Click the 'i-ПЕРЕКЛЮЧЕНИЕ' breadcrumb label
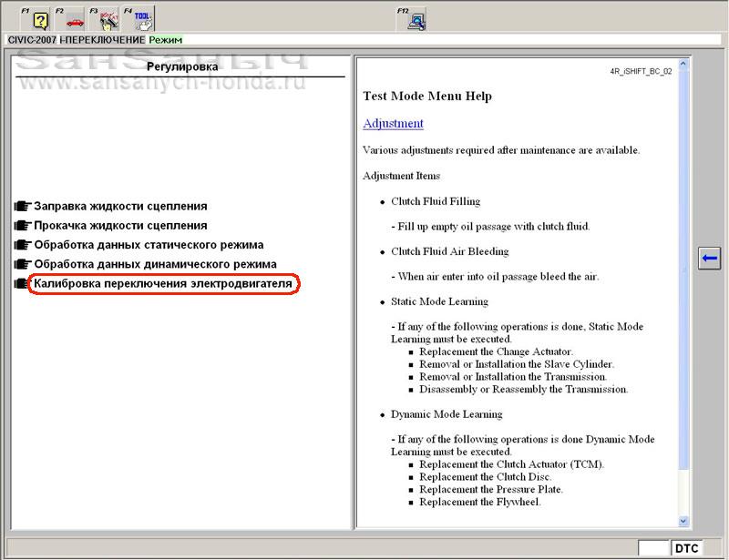Screen dimensions: 729x560 tap(102, 40)
